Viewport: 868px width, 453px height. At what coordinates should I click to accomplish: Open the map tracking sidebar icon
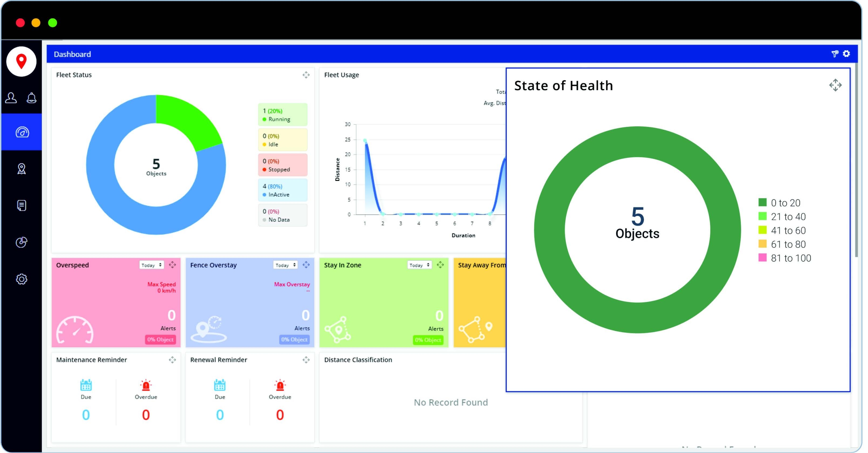[x=22, y=169]
